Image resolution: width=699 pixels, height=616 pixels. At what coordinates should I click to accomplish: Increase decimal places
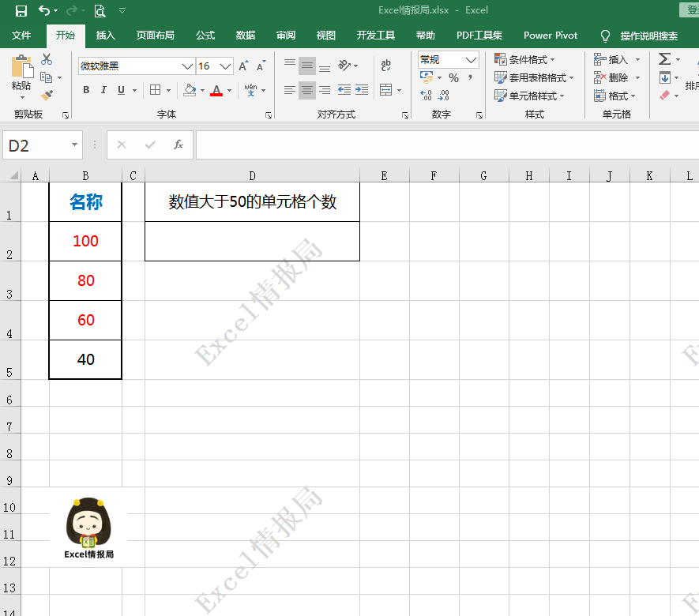(x=427, y=95)
